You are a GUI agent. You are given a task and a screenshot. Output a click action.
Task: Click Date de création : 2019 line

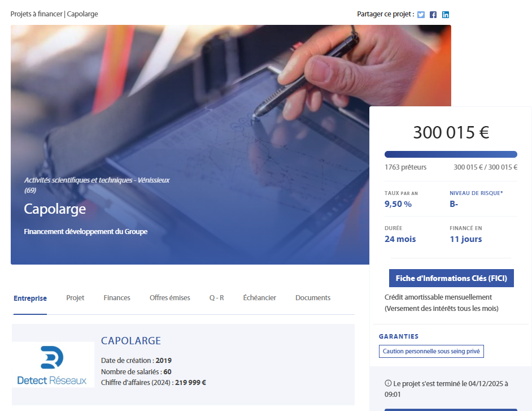[x=136, y=360]
